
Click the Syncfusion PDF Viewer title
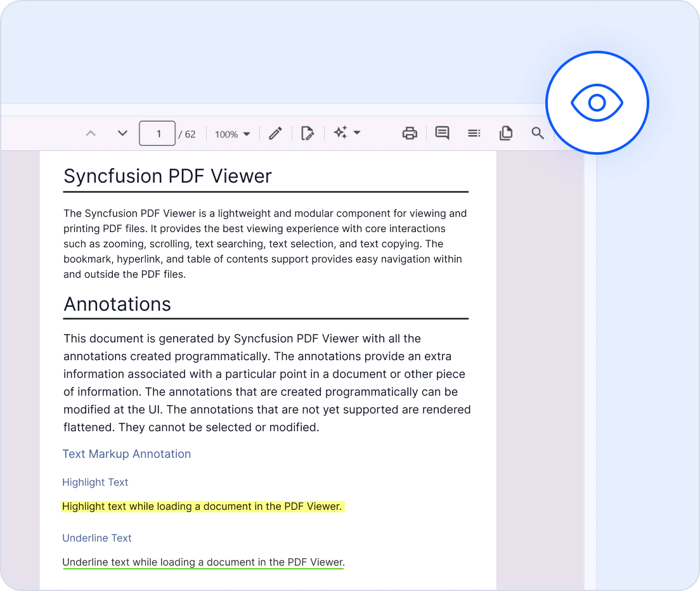point(167,176)
